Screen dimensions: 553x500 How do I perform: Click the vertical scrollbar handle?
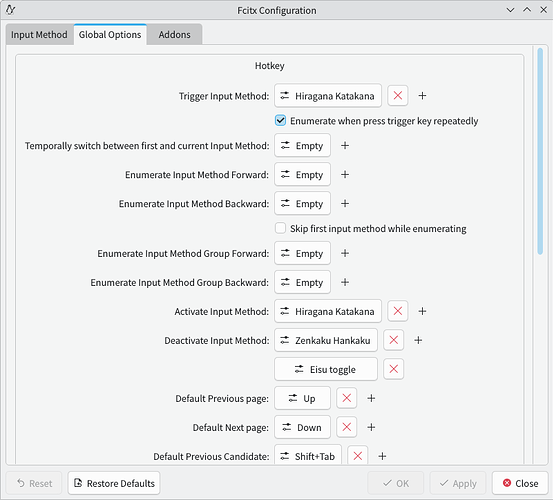click(540, 151)
